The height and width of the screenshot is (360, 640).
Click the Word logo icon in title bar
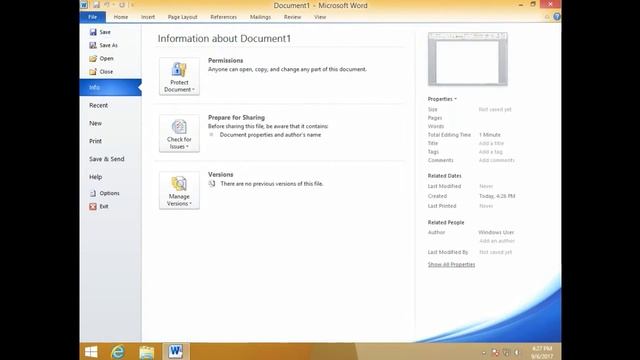point(84,5)
